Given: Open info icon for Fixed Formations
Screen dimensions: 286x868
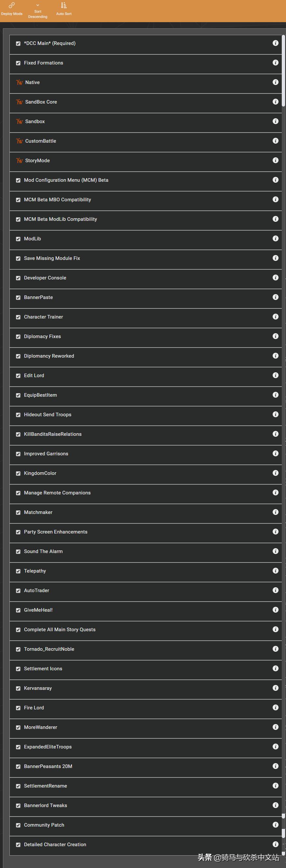Looking at the screenshot, I should click(275, 63).
